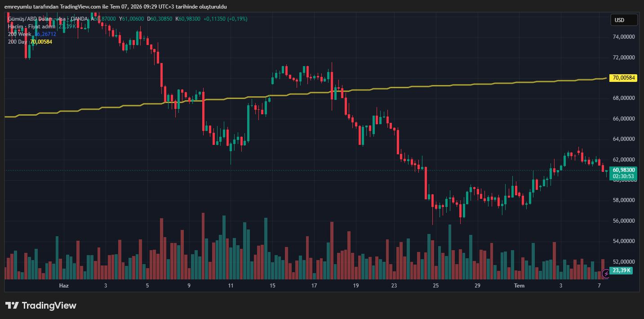
Task: Click the TradingView wordmark text
Action: tap(49, 306)
